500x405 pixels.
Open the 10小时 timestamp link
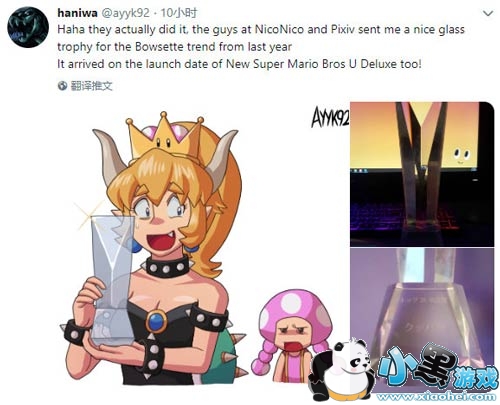179,13
